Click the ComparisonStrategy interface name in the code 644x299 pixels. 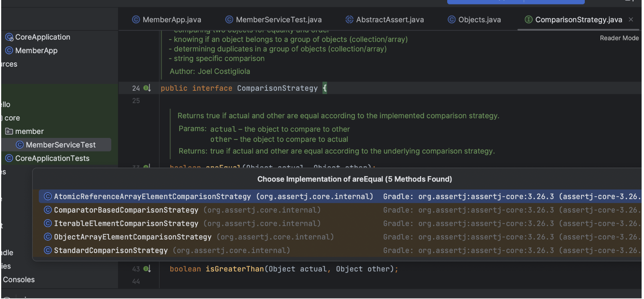tap(277, 88)
